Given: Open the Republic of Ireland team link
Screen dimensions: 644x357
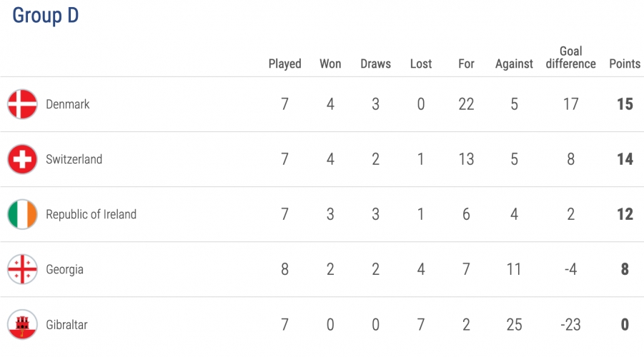Looking at the screenshot, I should click(91, 214).
